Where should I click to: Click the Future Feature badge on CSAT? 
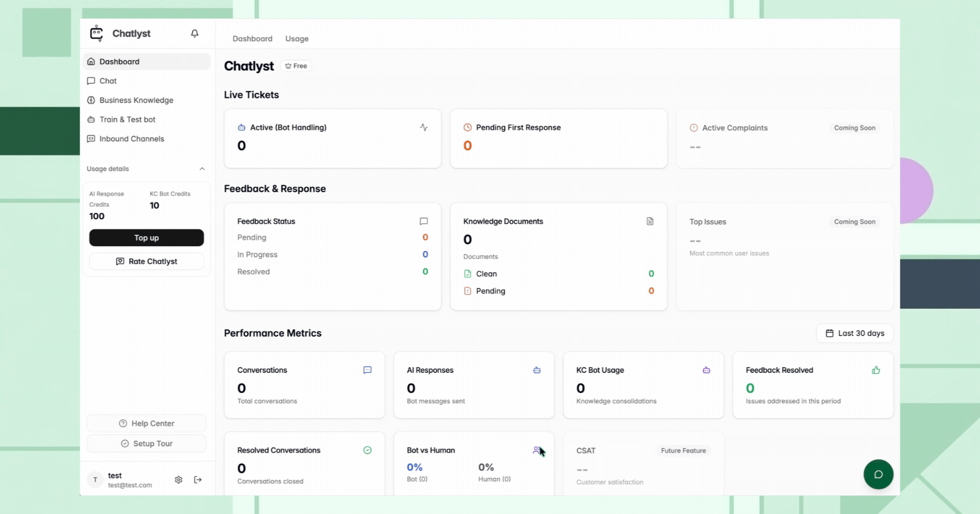coord(683,451)
